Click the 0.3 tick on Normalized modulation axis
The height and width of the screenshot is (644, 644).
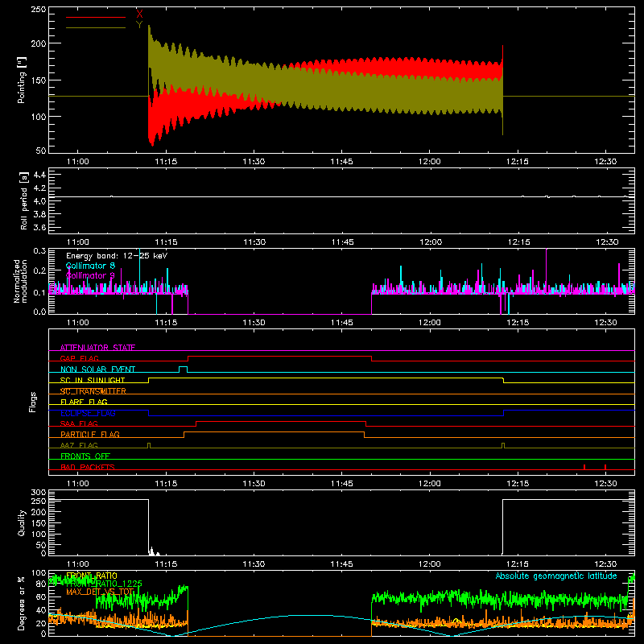click(39, 250)
